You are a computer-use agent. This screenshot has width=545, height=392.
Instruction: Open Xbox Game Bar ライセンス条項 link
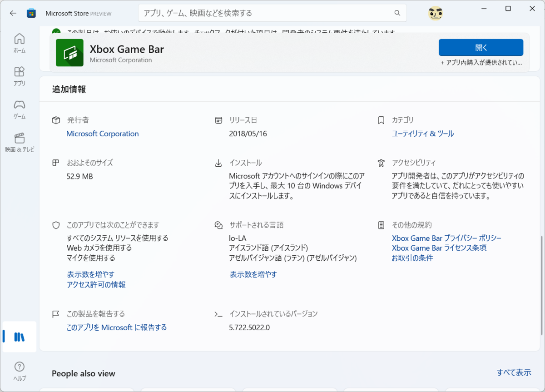click(439, 248)
